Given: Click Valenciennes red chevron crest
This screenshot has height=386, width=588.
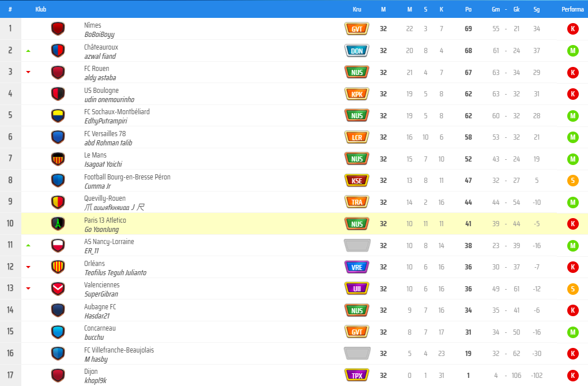Looking at the screenshot, I should pos(58,288).
